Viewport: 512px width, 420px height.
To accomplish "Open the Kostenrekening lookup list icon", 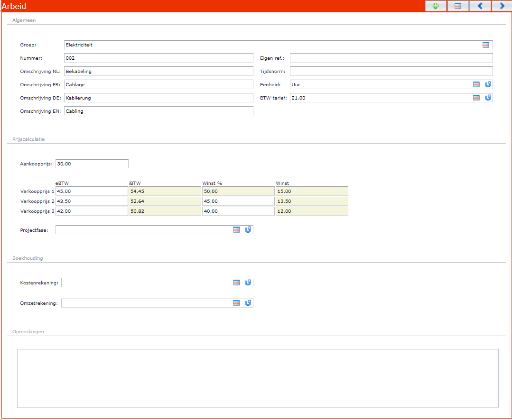I will tap(236, 283).
